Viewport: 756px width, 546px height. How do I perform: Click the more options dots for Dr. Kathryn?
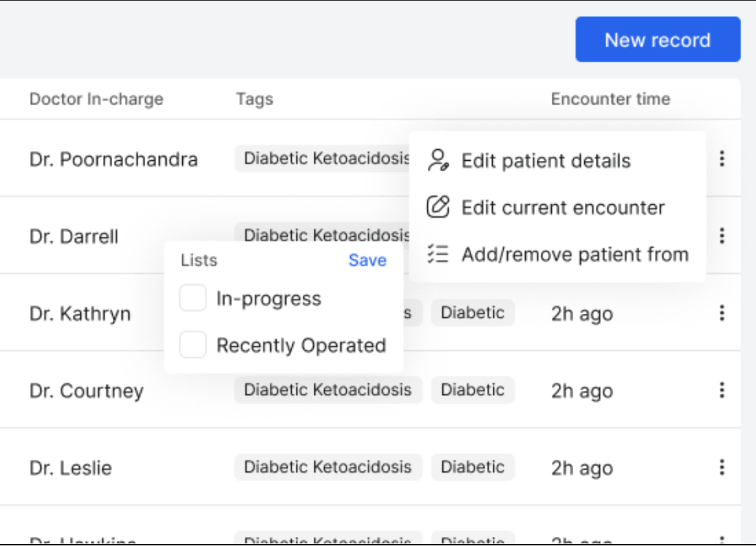(x=722, y=313)
